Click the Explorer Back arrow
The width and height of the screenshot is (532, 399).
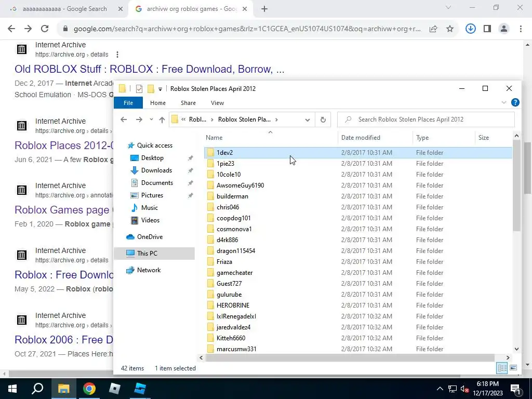[124, 119]
